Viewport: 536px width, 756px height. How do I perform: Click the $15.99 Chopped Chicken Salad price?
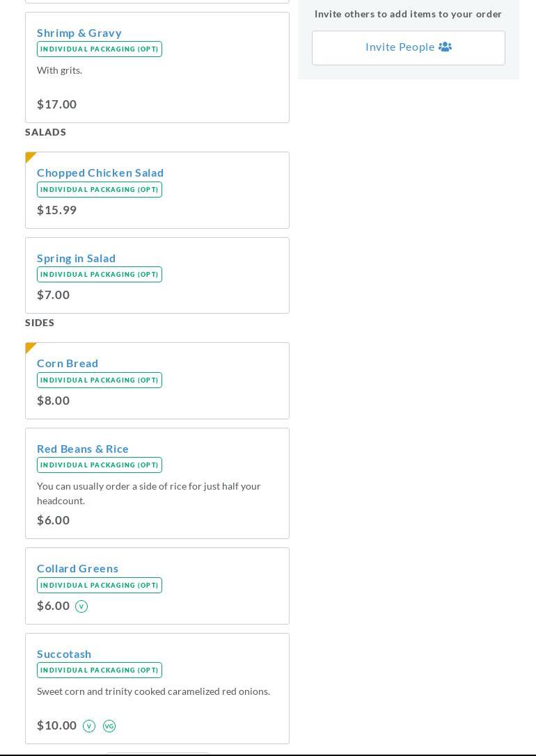(x=57, y=210)
